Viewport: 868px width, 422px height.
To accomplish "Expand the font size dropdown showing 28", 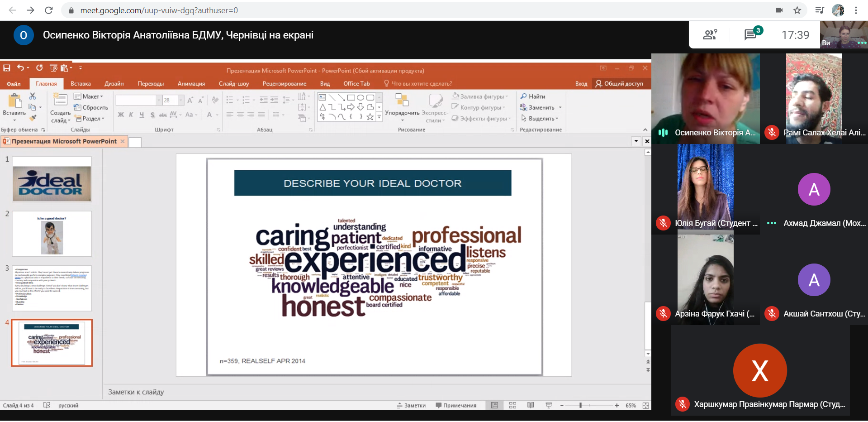I will 181,100.
